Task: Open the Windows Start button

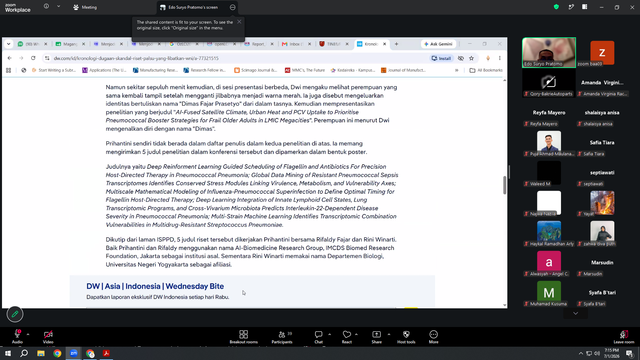Action: click(8, 353)
